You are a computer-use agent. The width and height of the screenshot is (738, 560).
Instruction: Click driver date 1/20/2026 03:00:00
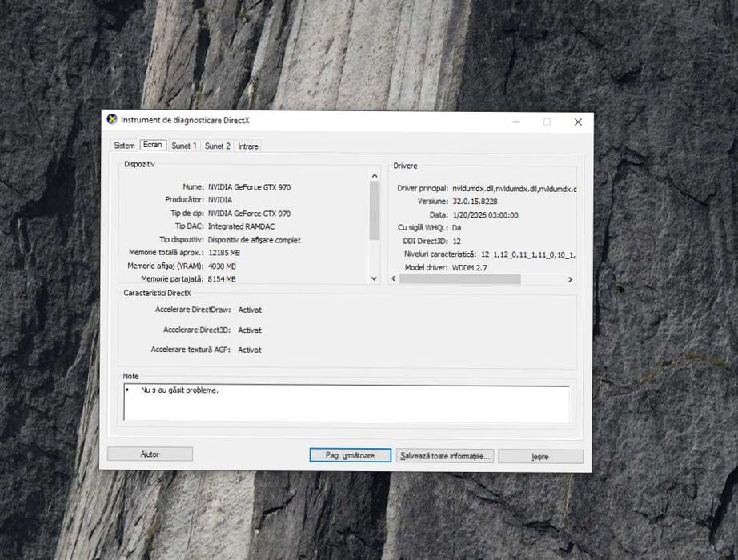point(485,215)
